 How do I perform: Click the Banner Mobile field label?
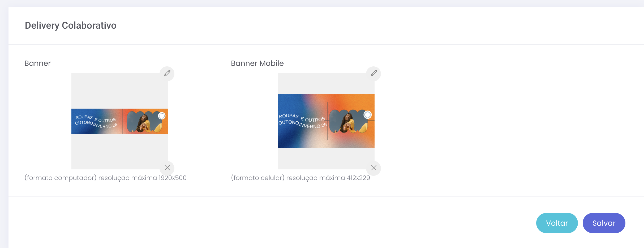[257, 63]
